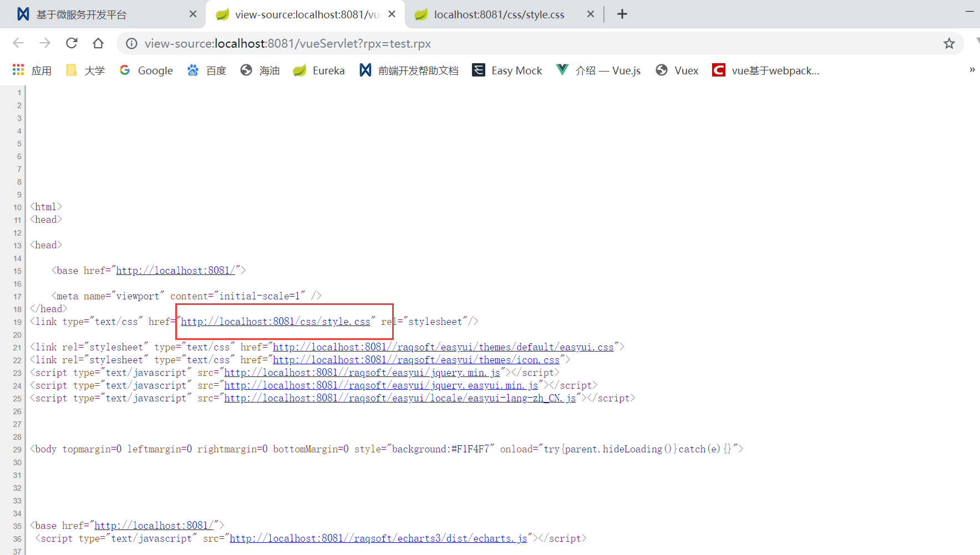Image resolution: width=980 pixels, height=555 pixels.
Task: Click the home page icon
Action: point(98,43)
